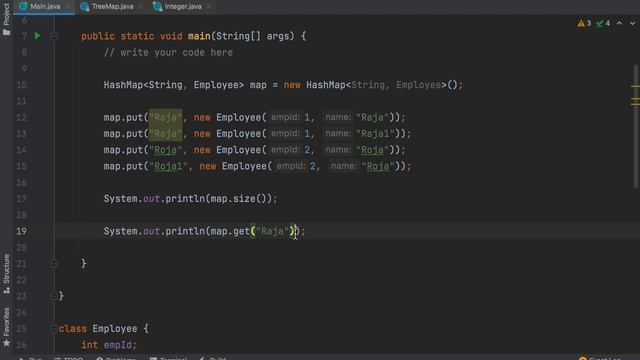Close the TreeMap.java tab
Image resolution: width=640 pixels, height=360 pixels.
click(x=140, y=7)
